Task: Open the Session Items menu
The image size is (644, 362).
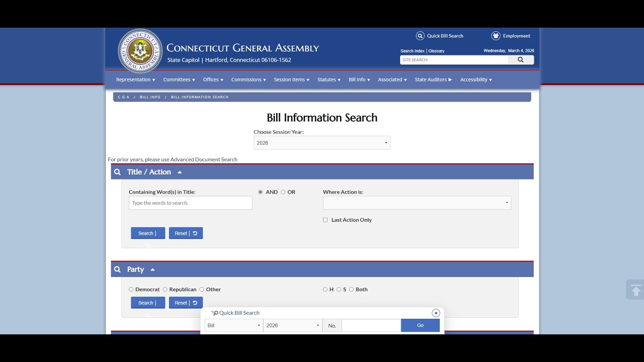Action: pos(292,79)
